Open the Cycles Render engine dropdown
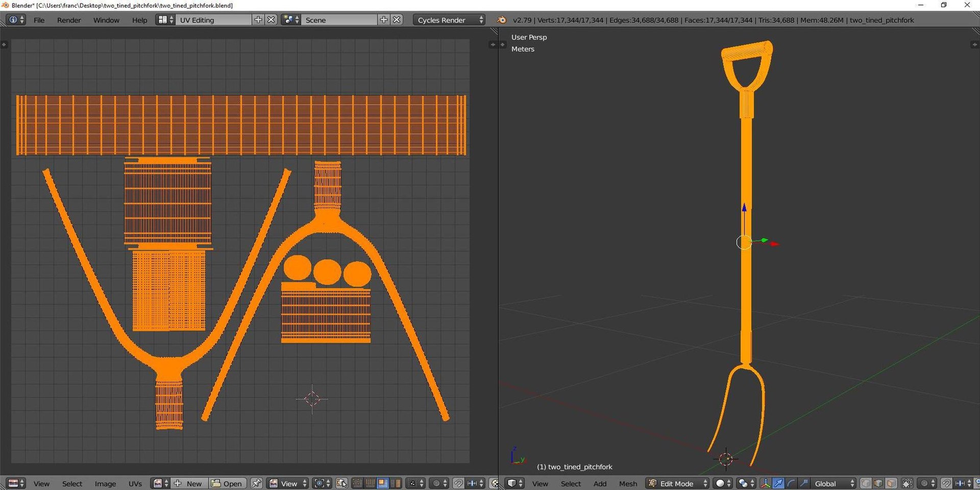Screen dimensions: 980x490 tap(449, 20)
